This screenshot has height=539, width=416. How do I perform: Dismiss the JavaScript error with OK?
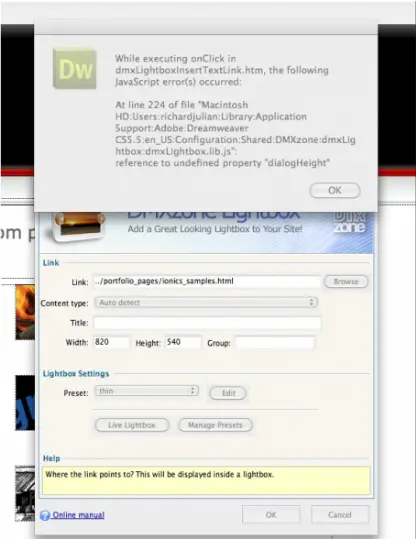[335, 190]
